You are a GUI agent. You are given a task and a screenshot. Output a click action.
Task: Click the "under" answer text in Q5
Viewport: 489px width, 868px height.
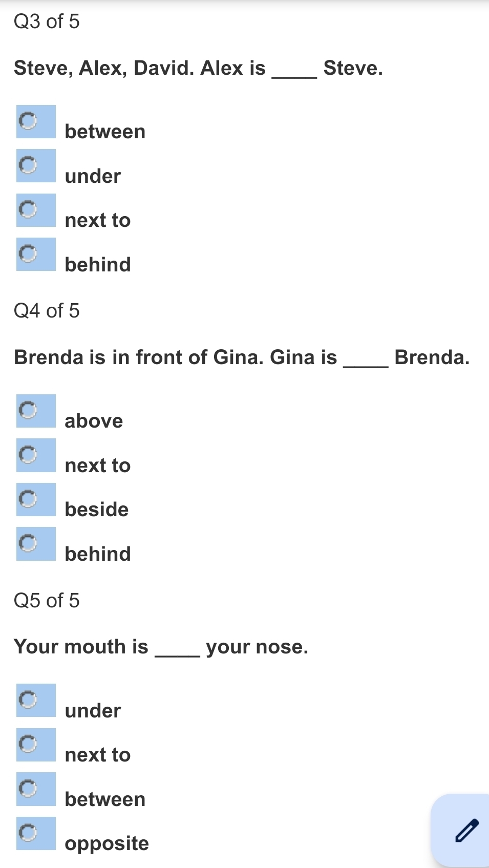coord(93,710)
